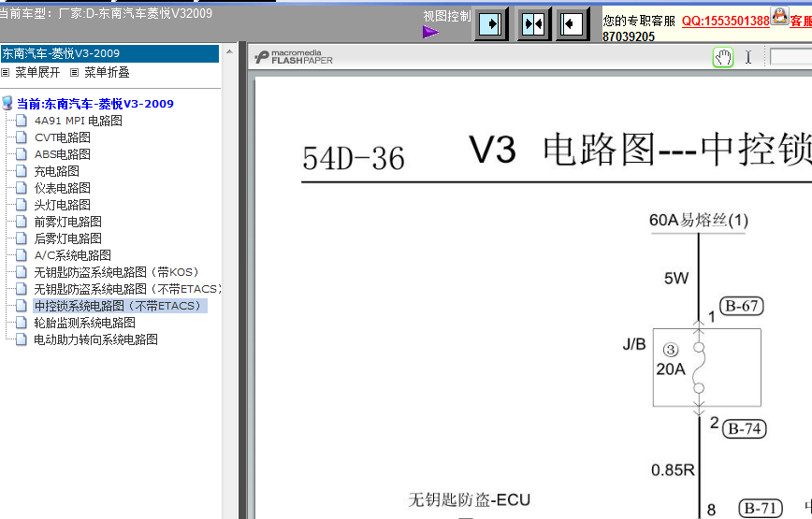The width and height of the screenshot is (812, 519).
Task: Click the FlashPaper toolbar input field
Action: point(790,57)
